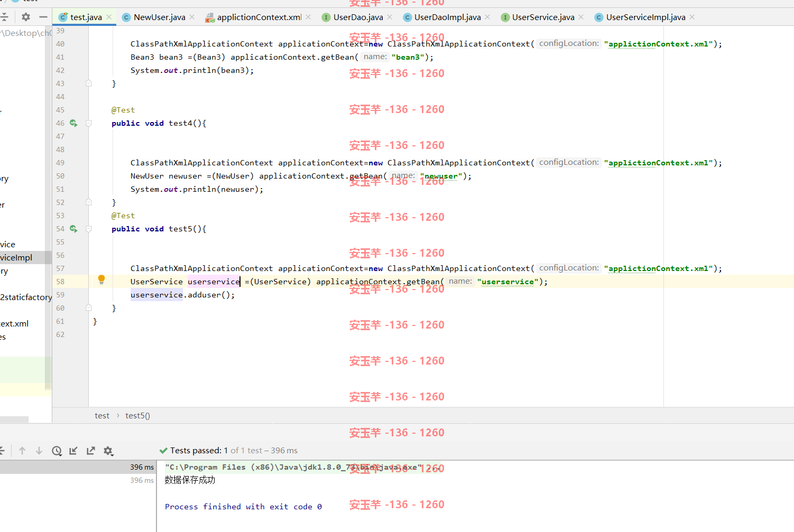Click the "newuser" string on line 50

click(x=441, y=176)
